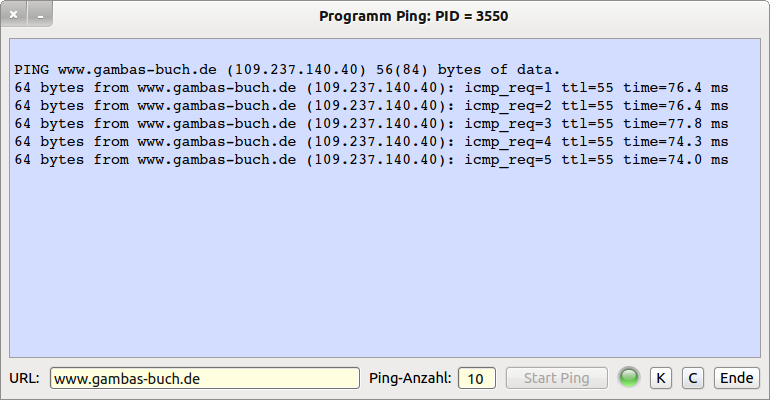Click the Ende button to quit

click(x=736, y=378)
